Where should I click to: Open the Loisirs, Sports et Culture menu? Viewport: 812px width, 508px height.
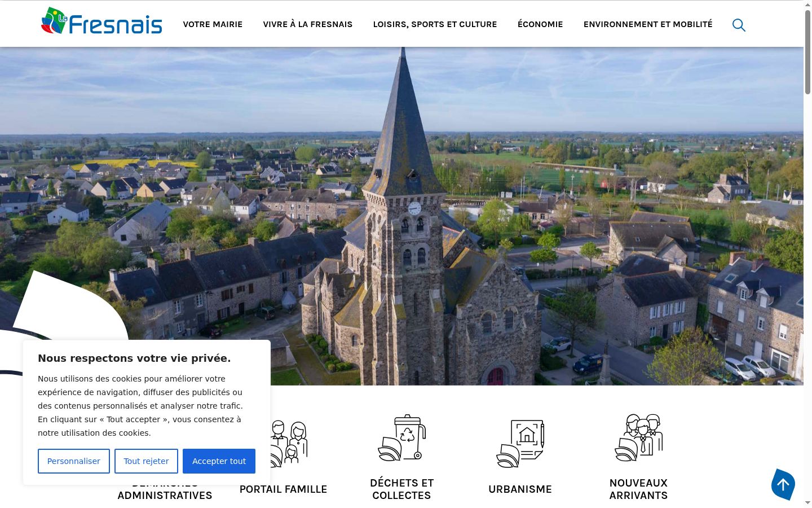(x=435, y=24)
